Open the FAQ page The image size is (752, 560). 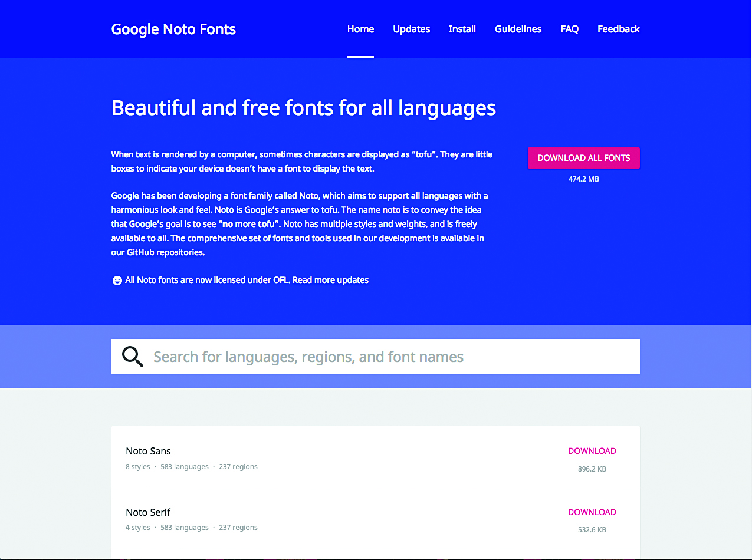click(x=570, y=29)
